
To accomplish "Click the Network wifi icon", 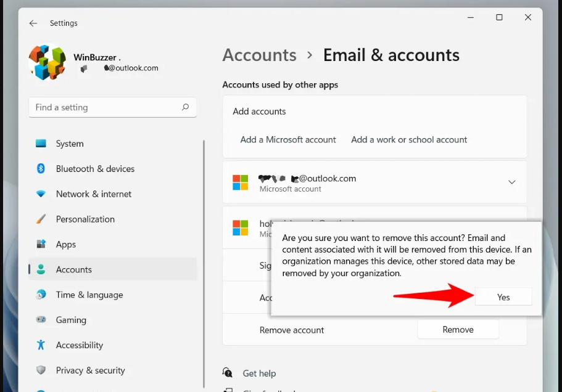I will 41,194.
